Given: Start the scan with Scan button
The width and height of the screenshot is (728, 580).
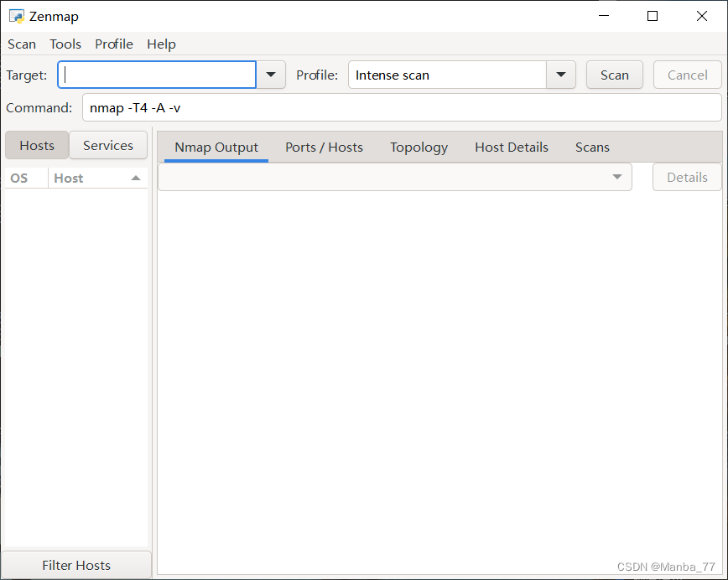Looking at the screenshot, I should point(614,75).
